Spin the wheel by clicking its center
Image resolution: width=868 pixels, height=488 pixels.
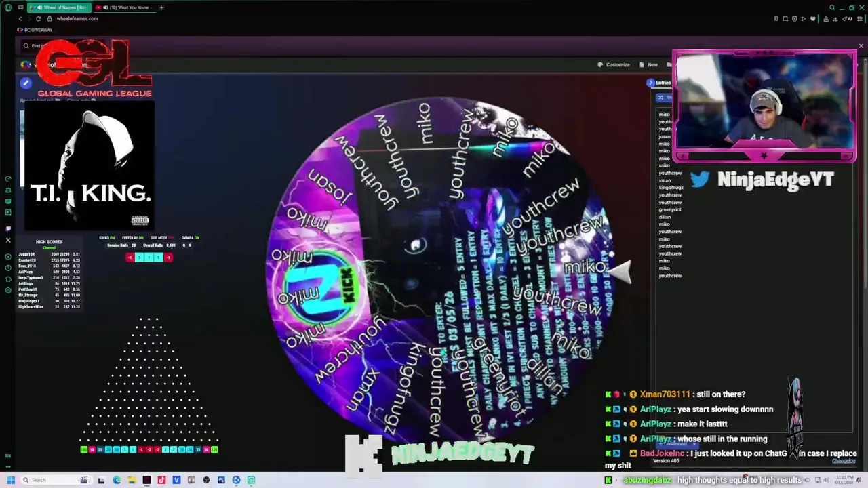[441, 271]
